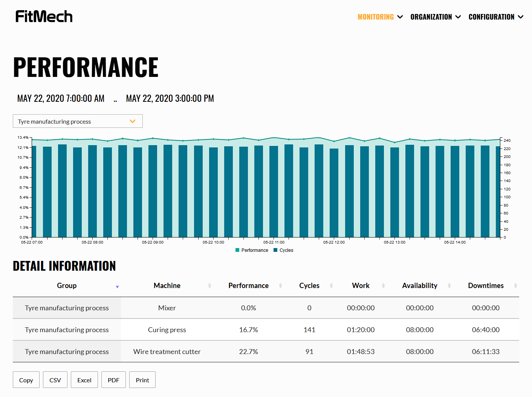Toggle the Performance series in chart legend

[x=252, y=250]
